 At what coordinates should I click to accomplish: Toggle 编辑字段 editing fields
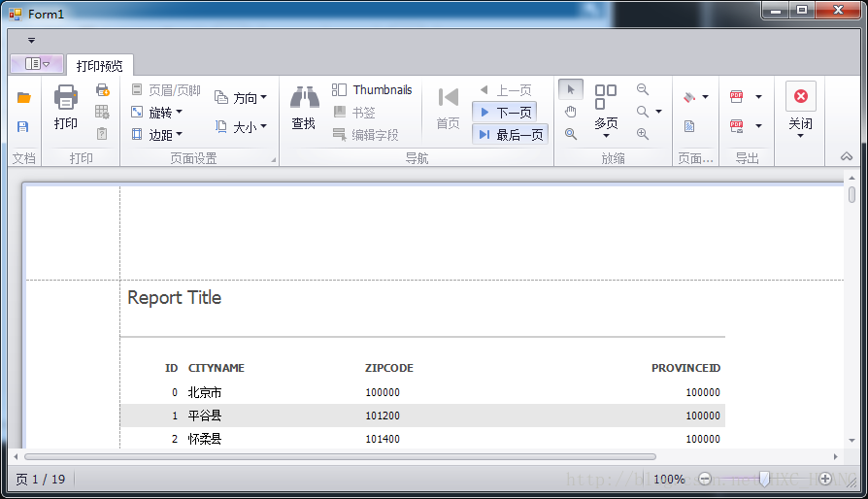coord(365,134)
